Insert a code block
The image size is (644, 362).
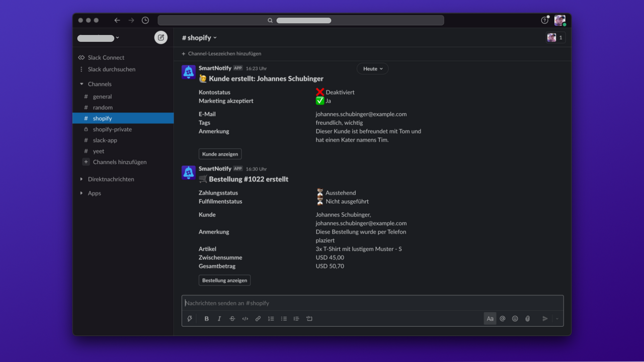(x=309, y=318)
